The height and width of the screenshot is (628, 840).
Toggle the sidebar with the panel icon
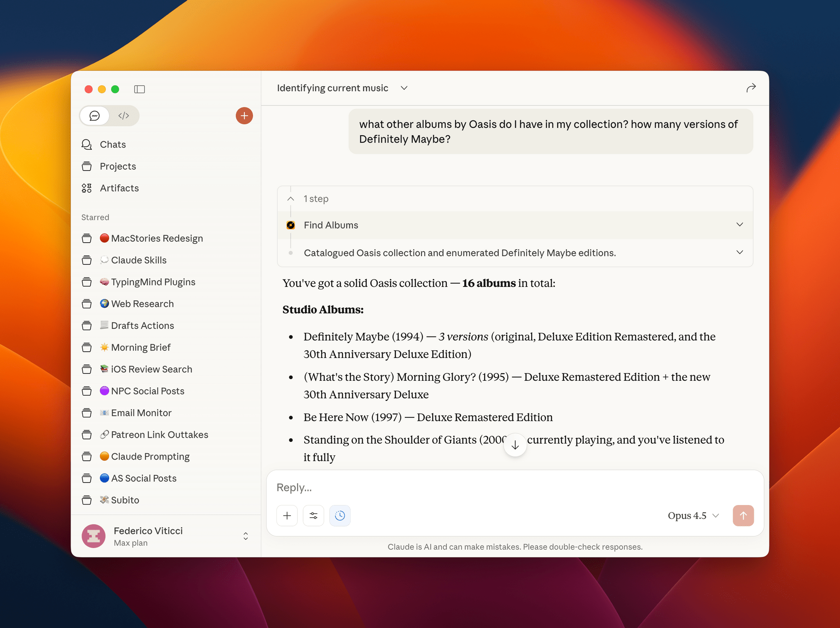139,89
